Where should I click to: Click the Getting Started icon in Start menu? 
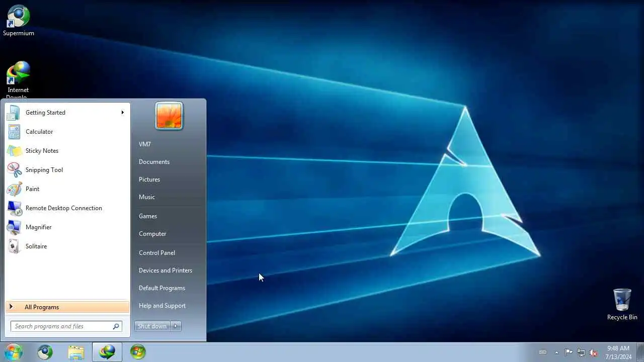click(x=14, y=113)
